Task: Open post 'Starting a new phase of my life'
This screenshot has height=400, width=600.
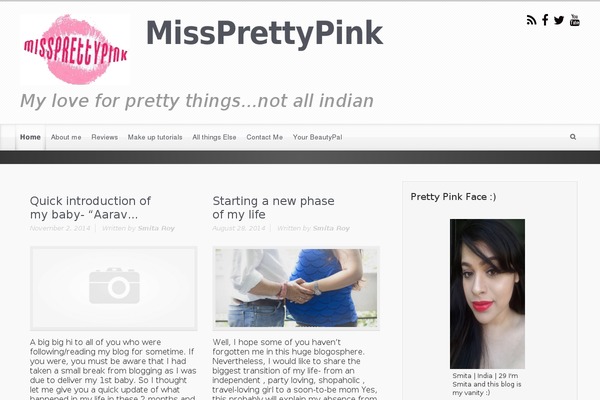Action: click(x=273, y=207)
